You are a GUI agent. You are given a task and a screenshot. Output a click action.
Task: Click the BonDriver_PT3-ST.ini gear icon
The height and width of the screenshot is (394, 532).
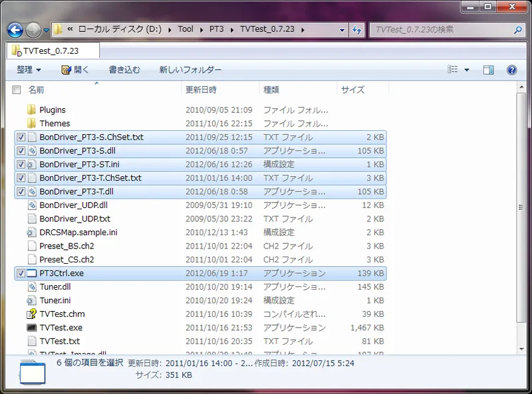point(31,165)
